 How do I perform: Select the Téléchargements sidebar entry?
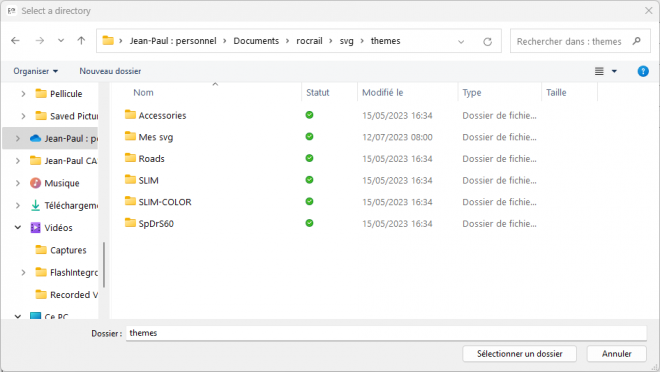tap(64, 205)
